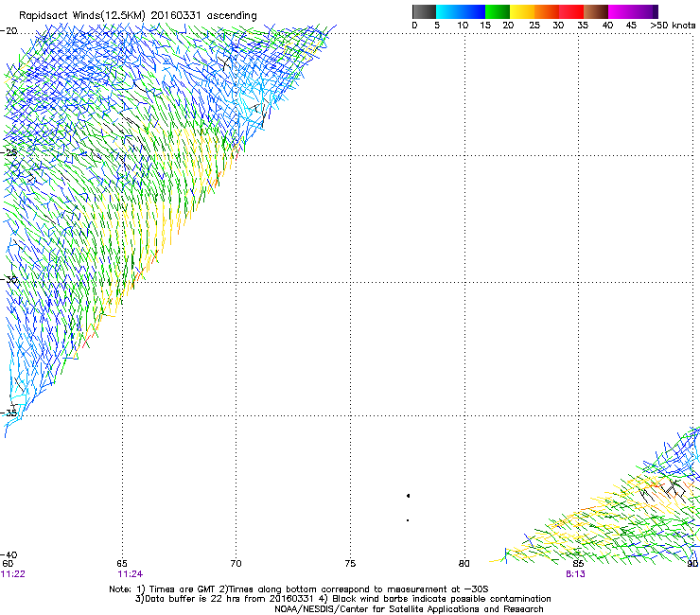
Task: Click the '>50 knots' legend label
Action: (x=673, y=26)
